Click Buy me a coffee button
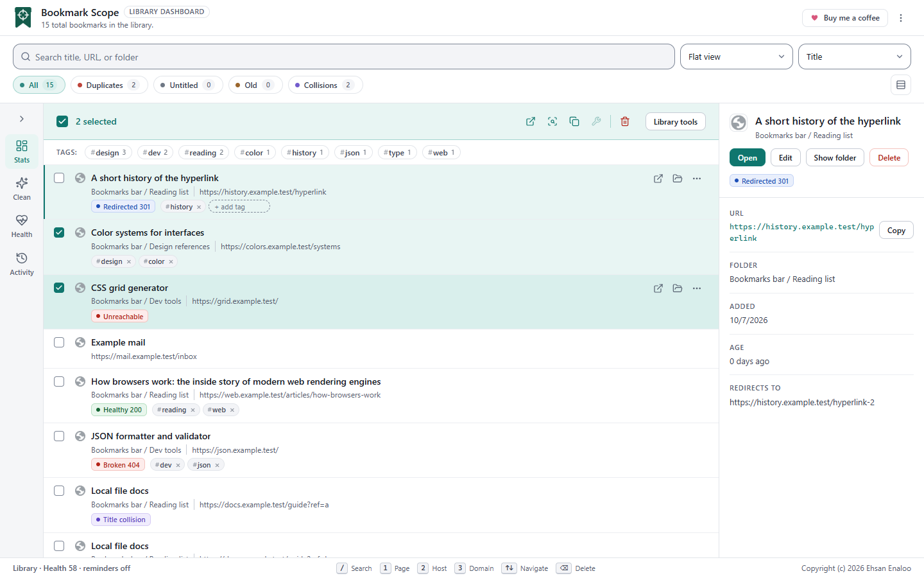The width and height of the screenshot is (924, 578). tap(845, 18)
